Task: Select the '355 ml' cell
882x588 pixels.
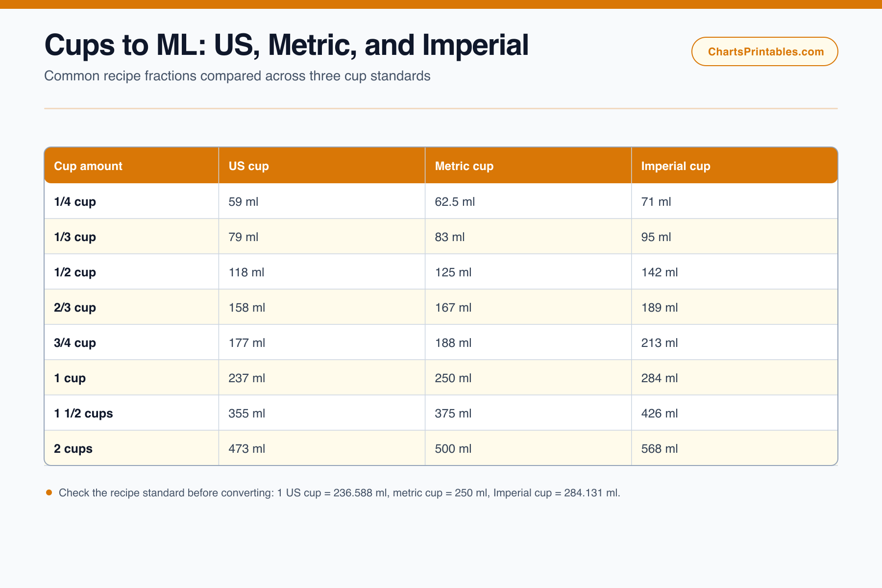Action: click(322, 413)
